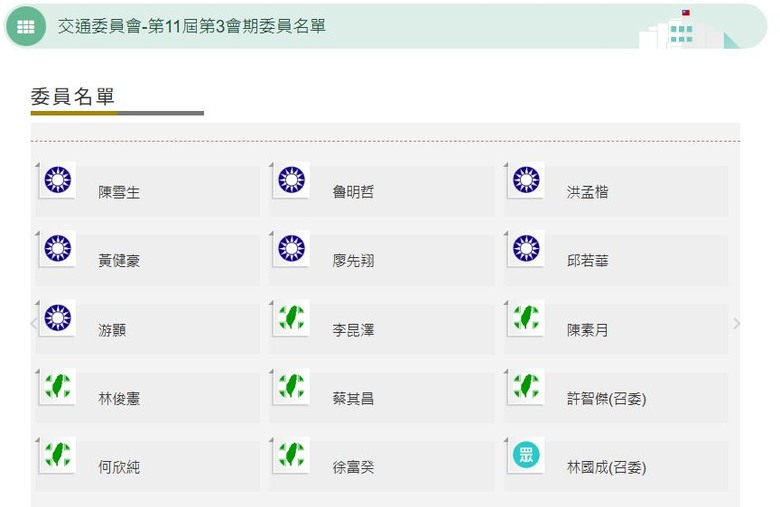Click the DPP emblem beside 何欣純
780x507 pixels.
(58, 455)
